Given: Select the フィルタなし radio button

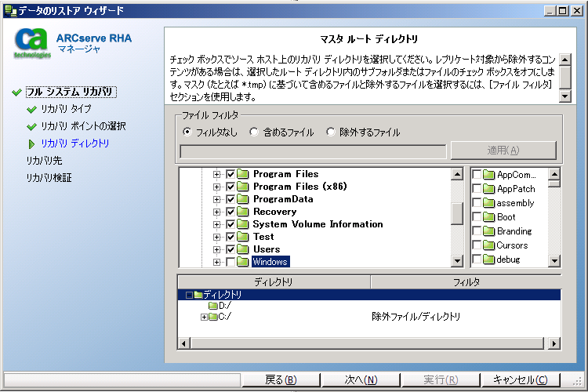Looking at the screenshot, I should coord(187,132).
